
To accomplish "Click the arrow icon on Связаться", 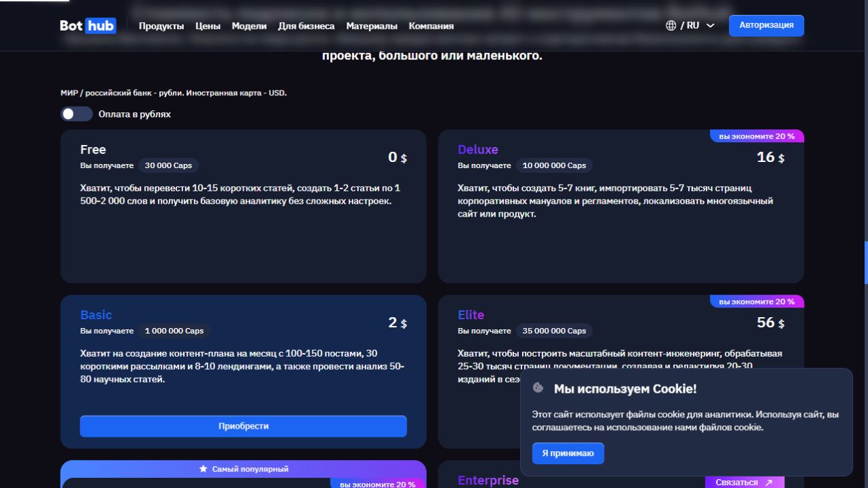I will [x=769, y=483].
